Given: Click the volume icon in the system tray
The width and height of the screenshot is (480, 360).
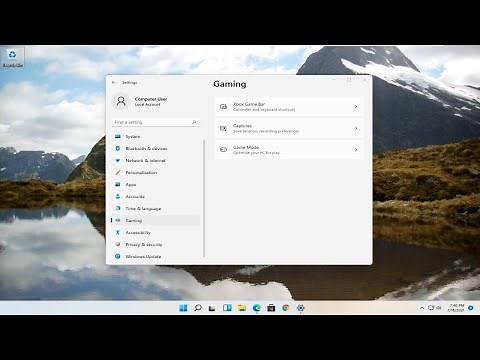Looking at the screenshot, I should [439, 308].
